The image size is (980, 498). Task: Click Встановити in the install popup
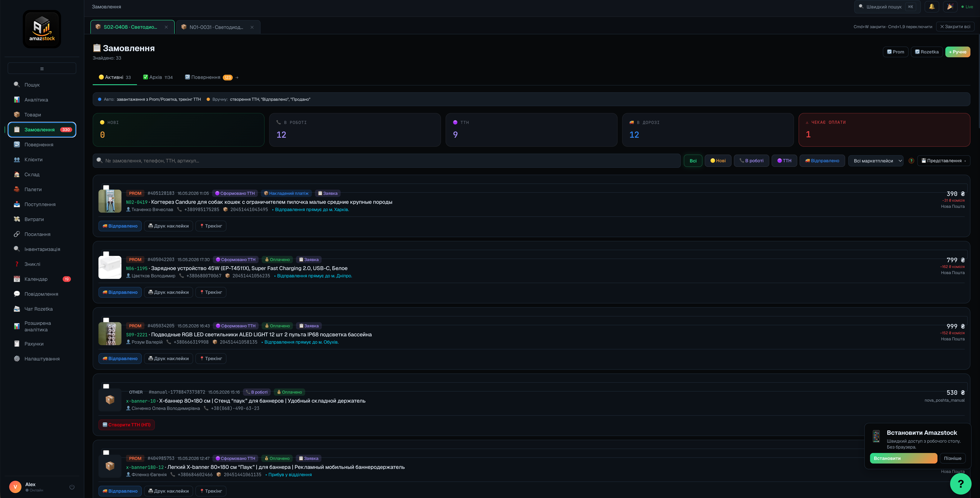pyautogui.click(x=903, y=458)
